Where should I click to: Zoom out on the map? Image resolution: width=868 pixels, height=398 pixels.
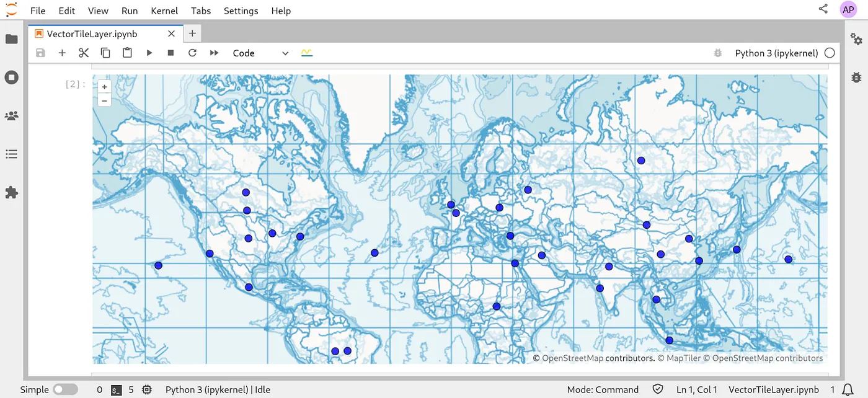click(104, 100)
